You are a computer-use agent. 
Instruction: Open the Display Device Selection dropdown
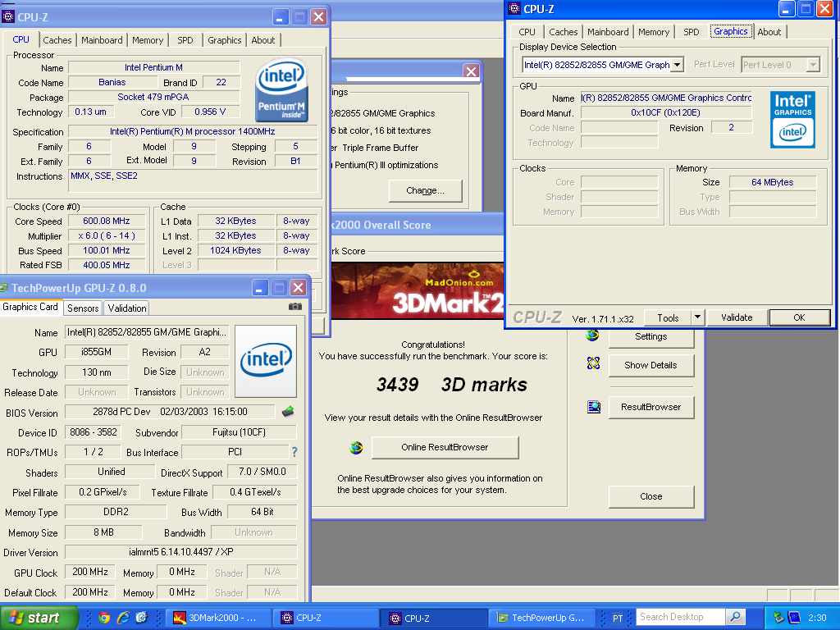click(678, 65)
